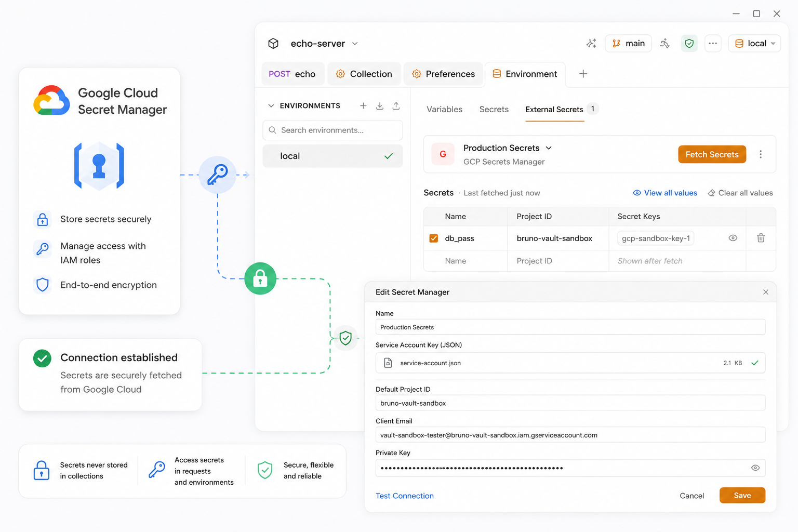Open Production Secrets vertical dots menu
The height and width of the screenshot is (532, 798).
(x=761, y=154)
